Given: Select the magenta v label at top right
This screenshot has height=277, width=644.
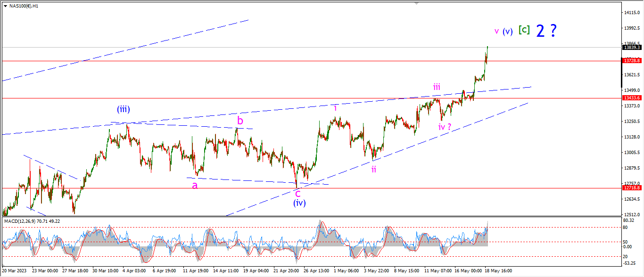Looking at the screenshot, I should pos(496,31).
